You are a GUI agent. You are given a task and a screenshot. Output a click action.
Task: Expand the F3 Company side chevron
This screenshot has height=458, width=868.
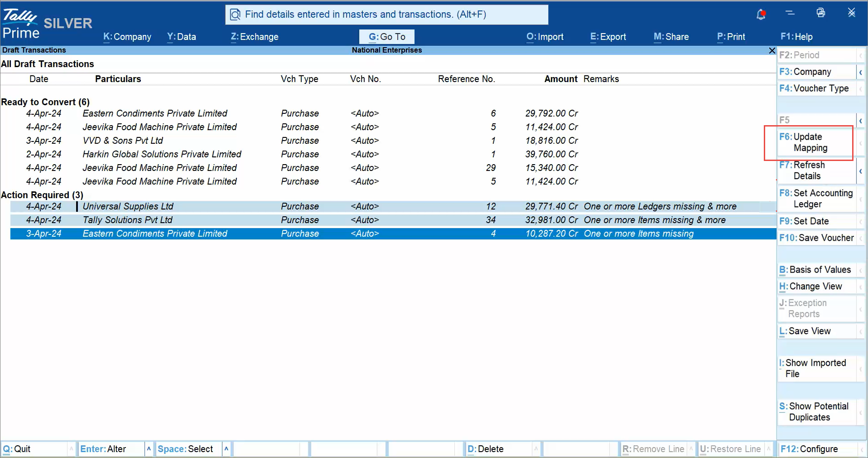point(860,72)
